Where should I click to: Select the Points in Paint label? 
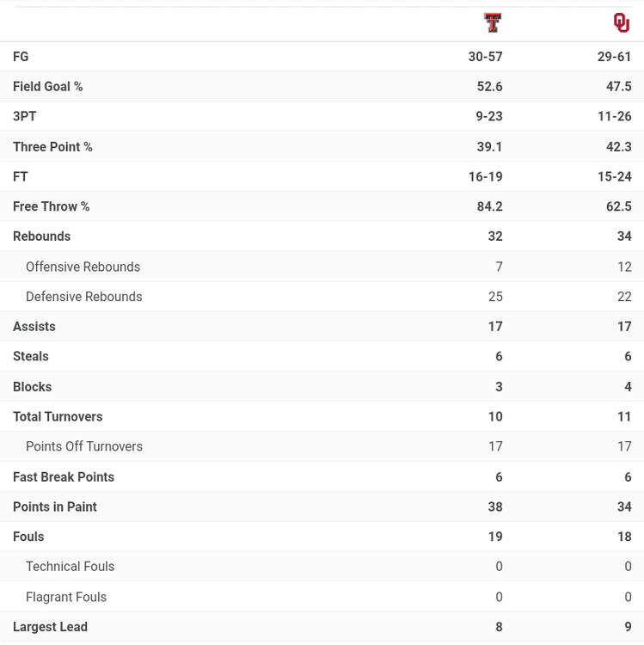[55, 507]
